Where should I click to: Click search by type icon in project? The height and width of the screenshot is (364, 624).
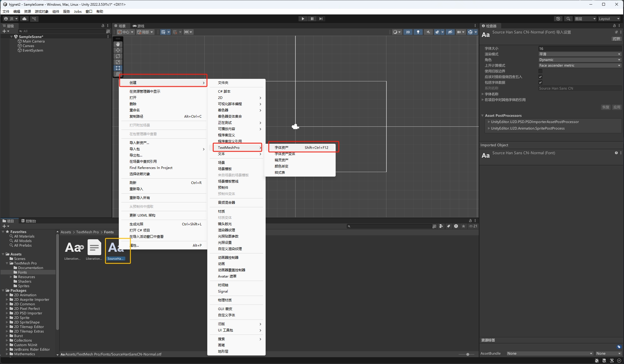coord(441,226)
